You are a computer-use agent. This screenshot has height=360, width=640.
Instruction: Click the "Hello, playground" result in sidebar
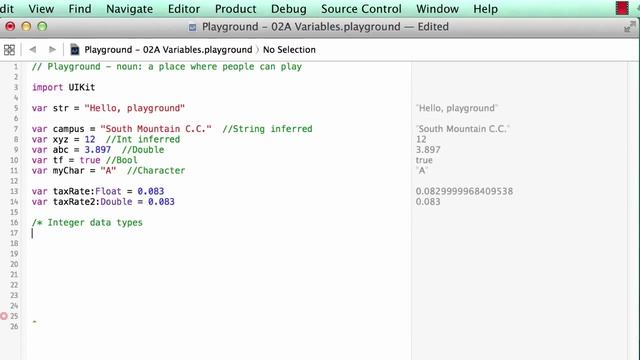457,108
